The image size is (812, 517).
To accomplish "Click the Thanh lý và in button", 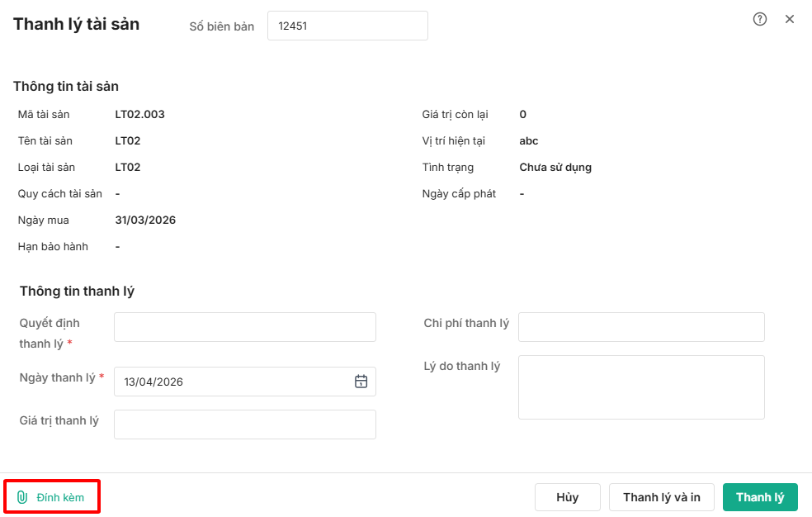I will 662,497.
